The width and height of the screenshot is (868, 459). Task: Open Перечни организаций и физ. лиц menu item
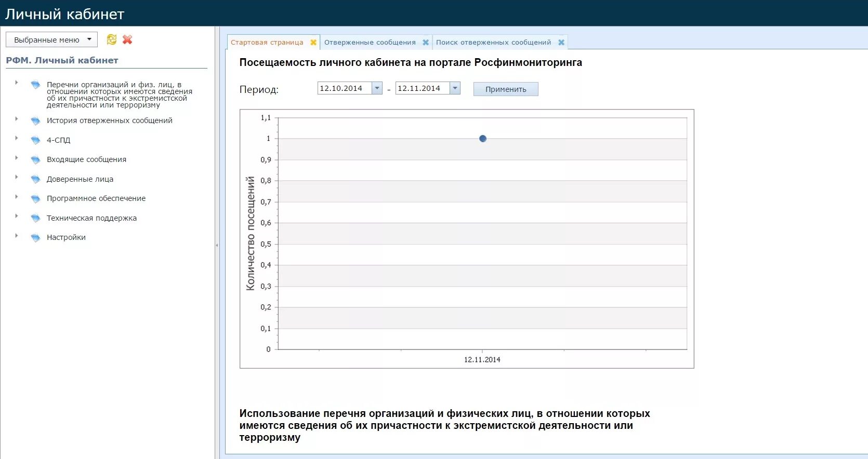pos(120,95)
